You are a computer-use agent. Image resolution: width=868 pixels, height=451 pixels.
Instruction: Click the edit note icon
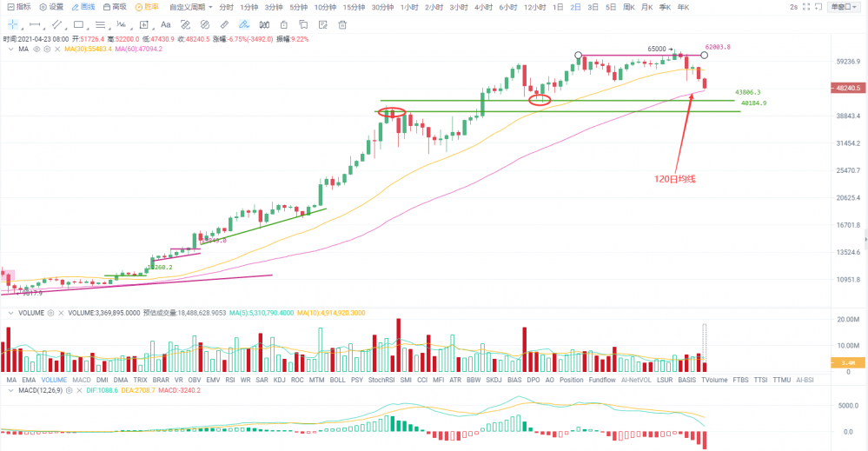(323, 25)
